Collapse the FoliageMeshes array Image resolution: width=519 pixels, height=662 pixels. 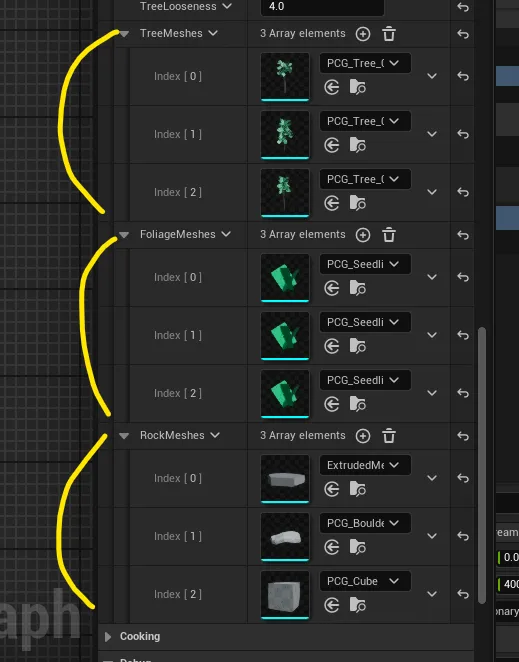click(x=124, y=235)
